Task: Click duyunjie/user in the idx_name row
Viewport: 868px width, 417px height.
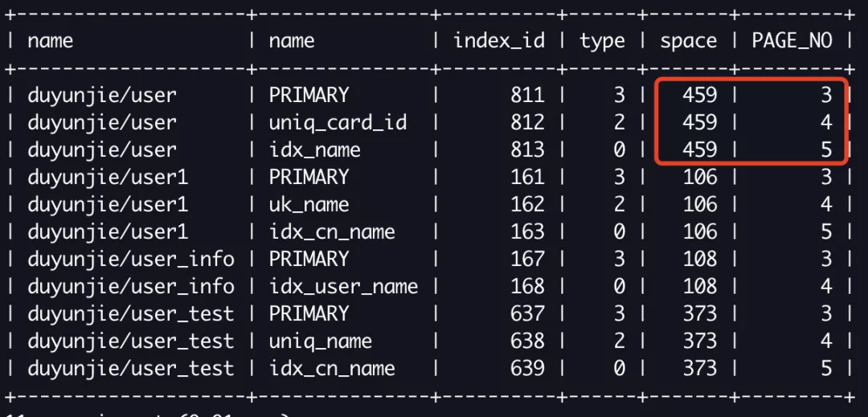Action: tap(102, 150)
